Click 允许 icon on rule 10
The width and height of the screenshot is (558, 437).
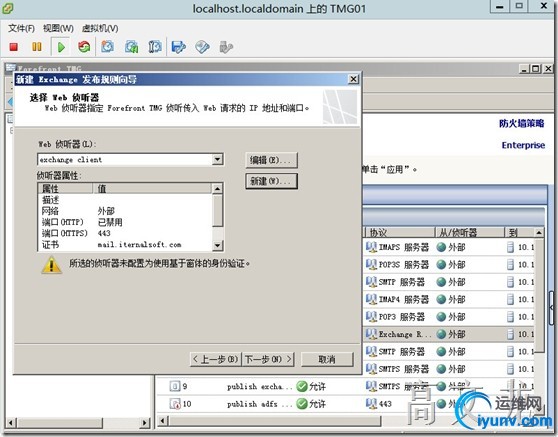tap(301, 404)
